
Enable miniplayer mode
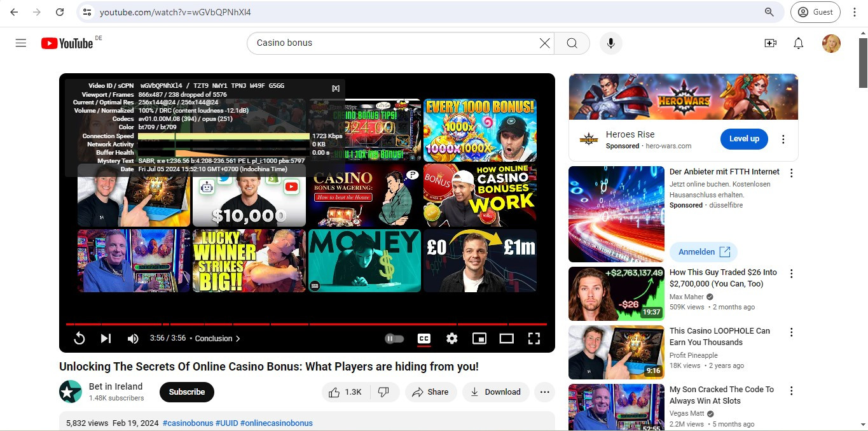[x=479, y=339]
